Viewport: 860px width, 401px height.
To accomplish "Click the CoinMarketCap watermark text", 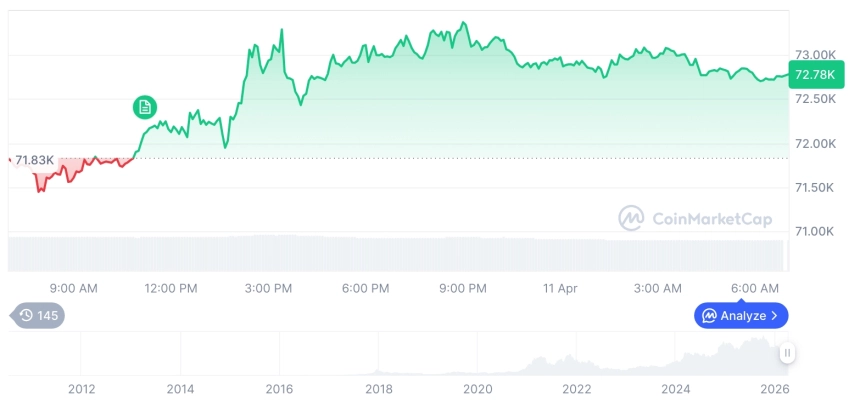I will coord(711,218).
